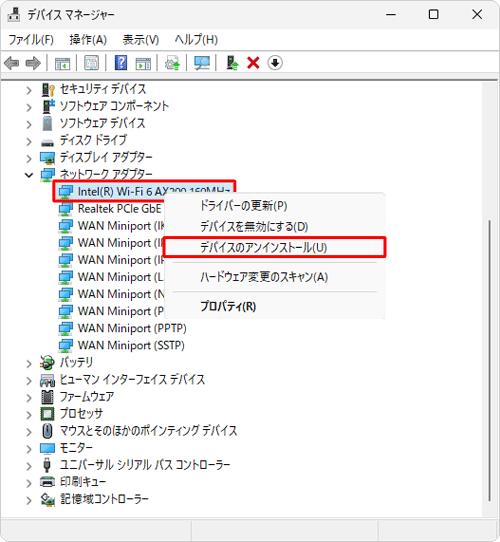The height and width of the screenshot is (542, 500).
Task: Click the 記憶域コントローラー category icon
Action: (x=47, y=499)
